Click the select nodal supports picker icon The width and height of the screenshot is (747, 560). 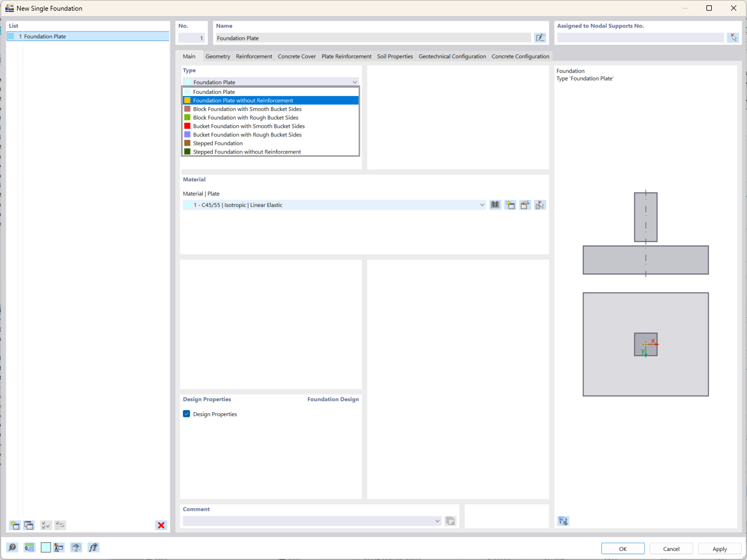pos(734,38)
